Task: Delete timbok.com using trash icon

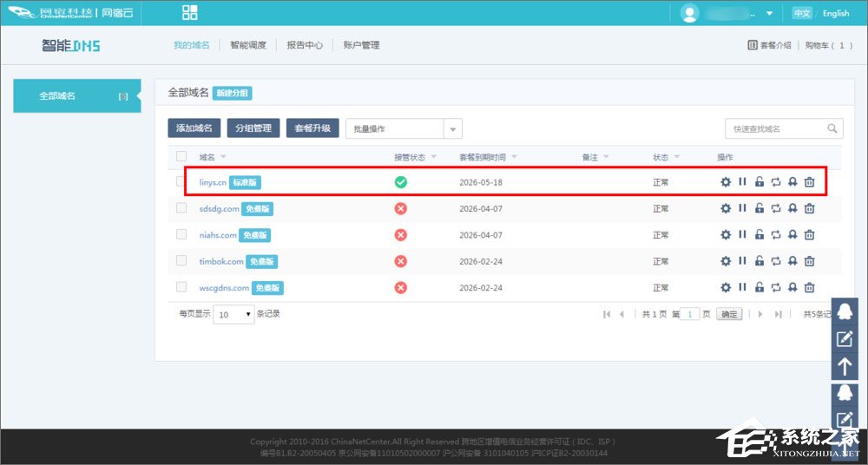Action: (809, 261)
